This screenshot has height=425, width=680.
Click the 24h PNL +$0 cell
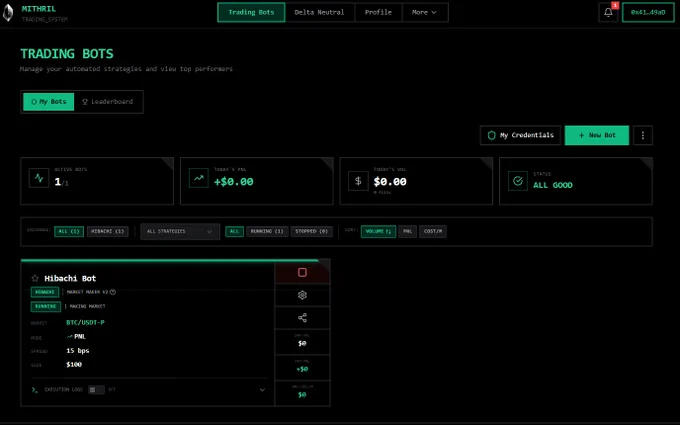pos(302,366)
